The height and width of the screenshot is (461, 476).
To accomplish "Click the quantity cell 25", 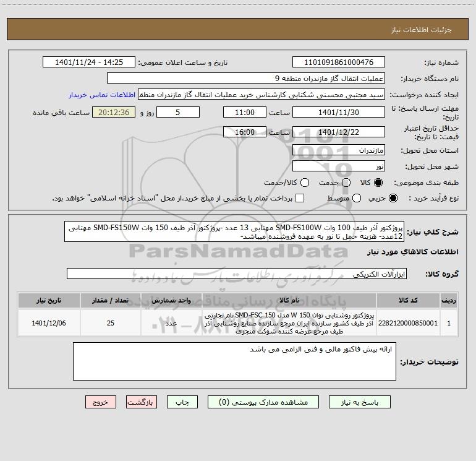I will coord(111,323).
